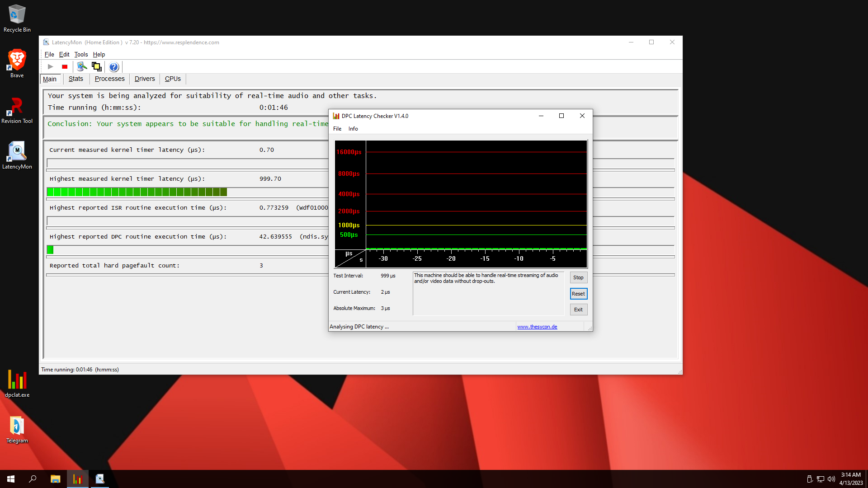
Task: Open the LatencyMon Tools menu
Action: (81, 54)
